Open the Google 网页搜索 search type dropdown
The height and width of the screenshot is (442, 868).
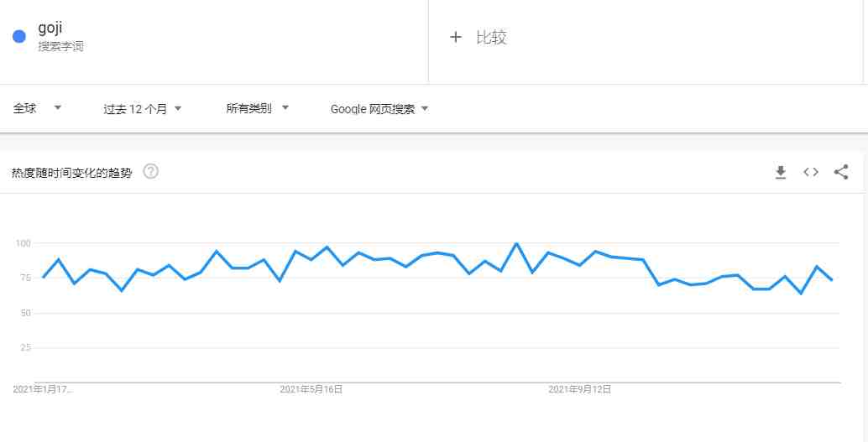click(379, 109)
